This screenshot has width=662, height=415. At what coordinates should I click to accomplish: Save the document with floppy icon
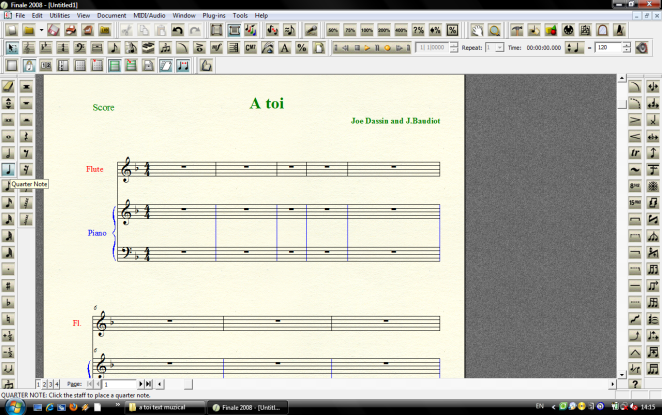(53, 30)
